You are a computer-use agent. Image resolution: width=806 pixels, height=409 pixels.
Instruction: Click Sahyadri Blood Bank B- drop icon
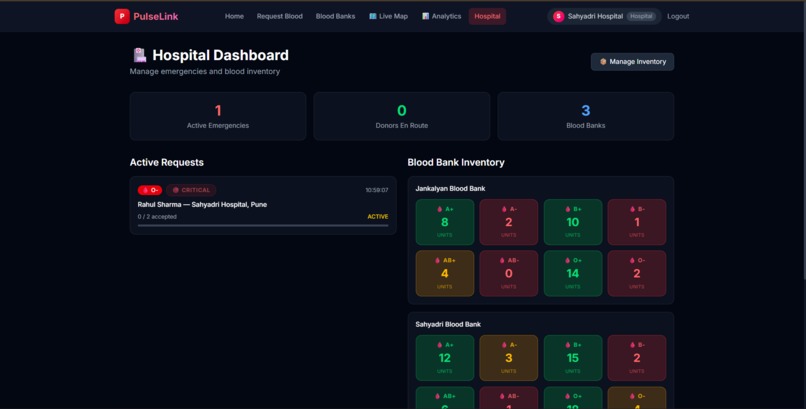click(632, 345)
